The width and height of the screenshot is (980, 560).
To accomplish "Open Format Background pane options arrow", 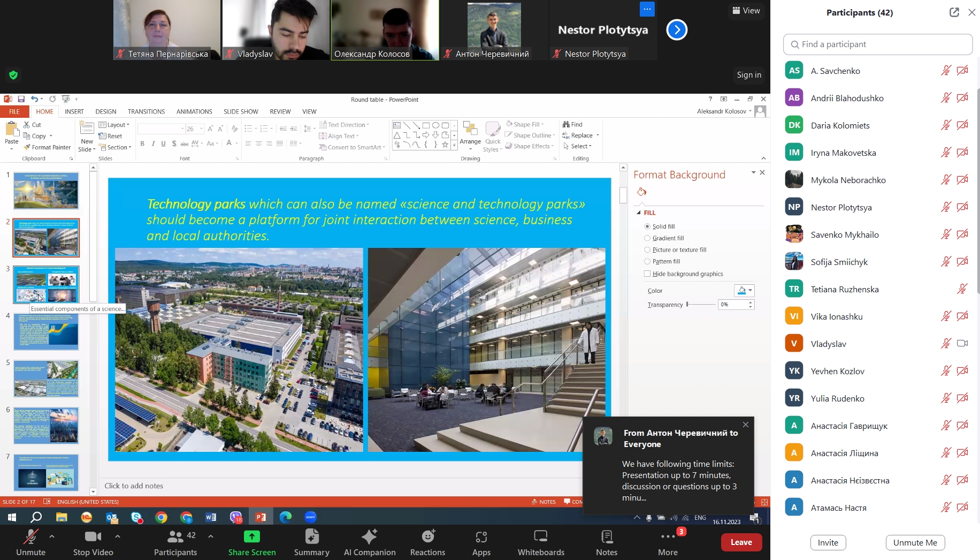I will tap(753, 172).
